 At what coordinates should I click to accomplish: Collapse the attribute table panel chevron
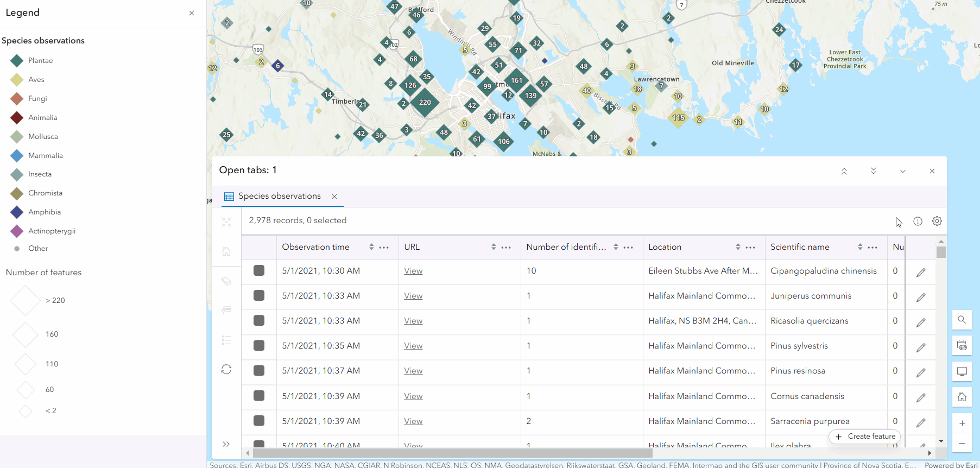pyautogui.click(x=902, y=171)
